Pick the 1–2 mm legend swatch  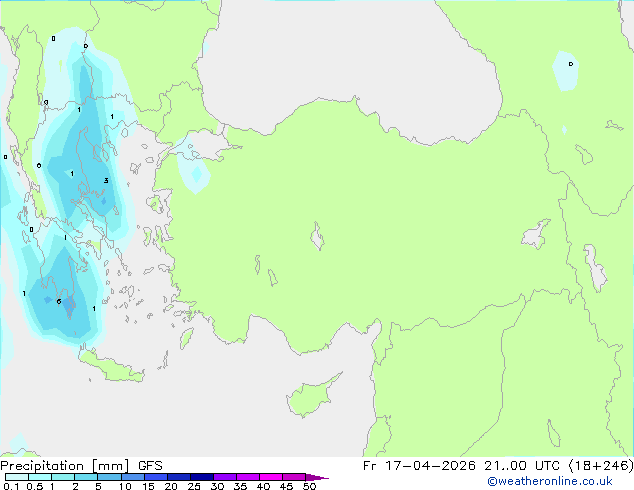[x=63, y=477]
